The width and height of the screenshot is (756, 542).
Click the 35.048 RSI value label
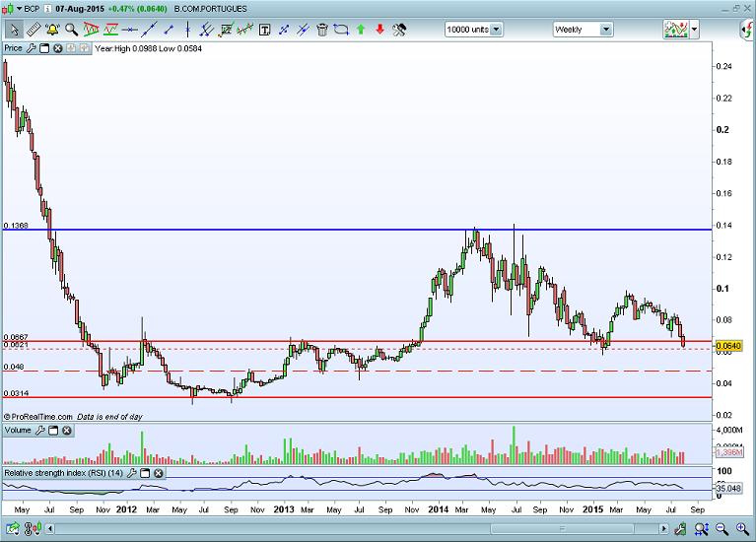pyautogui.click(x=728, y=489)
